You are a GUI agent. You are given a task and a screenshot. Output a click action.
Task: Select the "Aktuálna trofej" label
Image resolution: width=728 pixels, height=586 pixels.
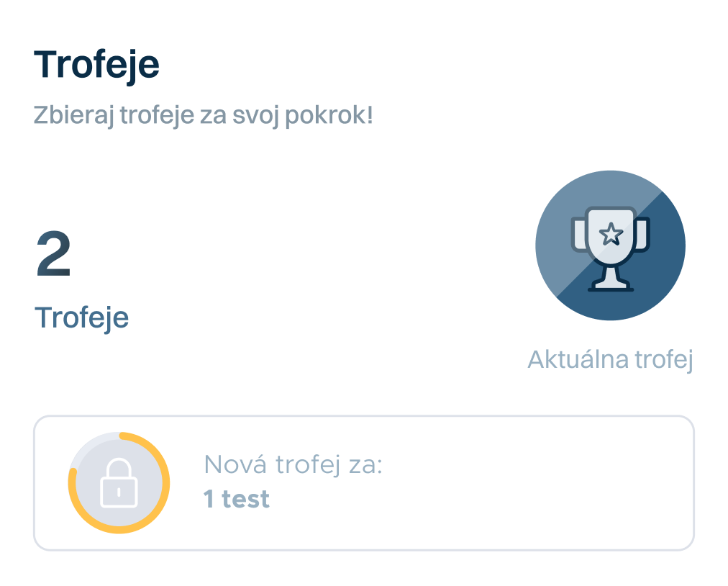pyautogui.click(x=610, y=359)
